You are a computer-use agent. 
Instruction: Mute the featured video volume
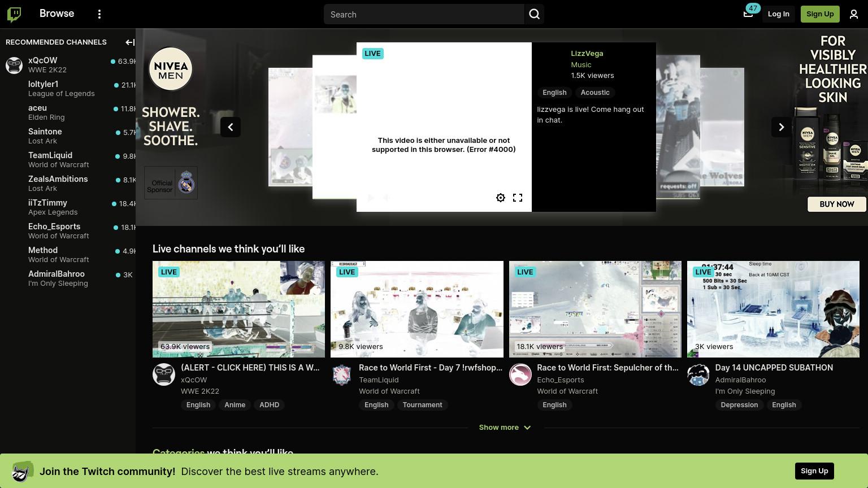387,198
